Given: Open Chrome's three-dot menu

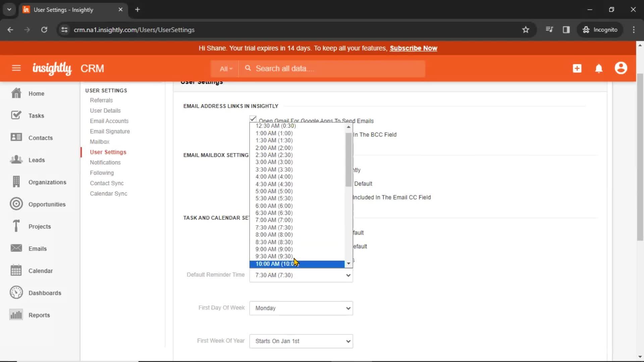Looking at the screenshot, I should (x=634, y=29).
